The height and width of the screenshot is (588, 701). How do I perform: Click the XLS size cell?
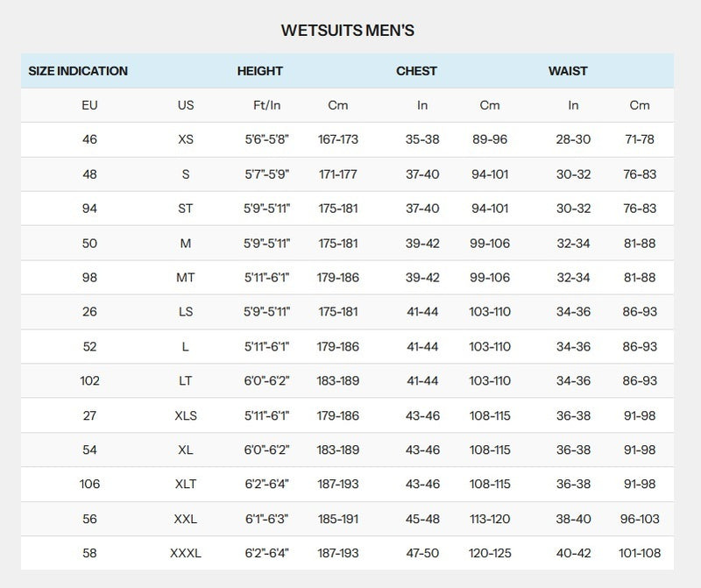(186, 415)
